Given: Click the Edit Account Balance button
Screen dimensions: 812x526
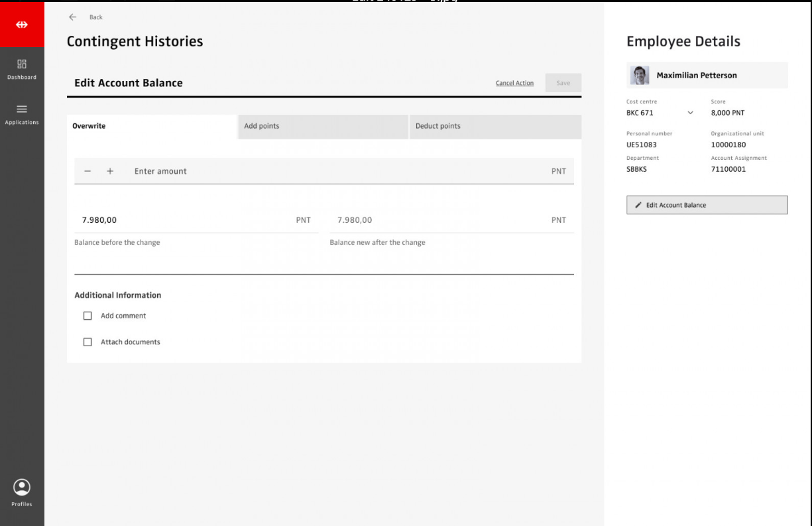Looking at the screenshot, I should (x=707, y=205).
